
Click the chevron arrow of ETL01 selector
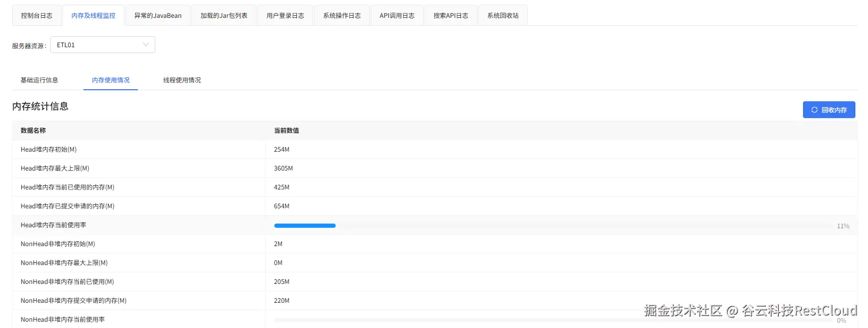coord(146,45)
